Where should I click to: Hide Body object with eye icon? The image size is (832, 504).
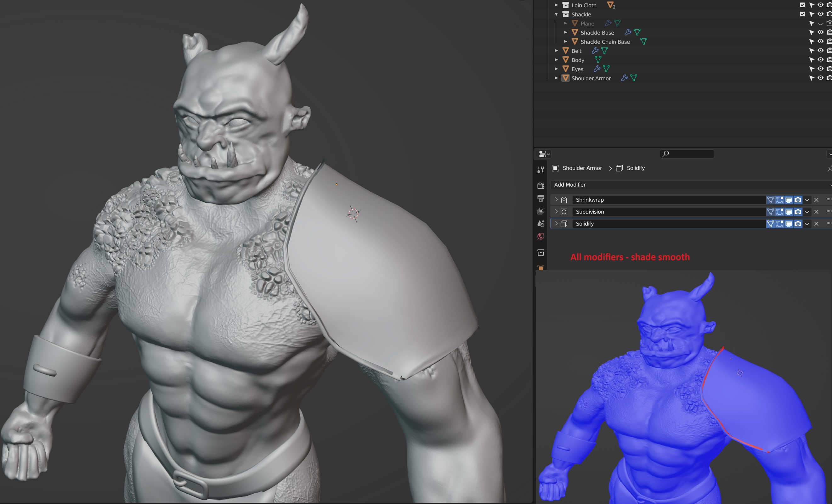[820, 60]
